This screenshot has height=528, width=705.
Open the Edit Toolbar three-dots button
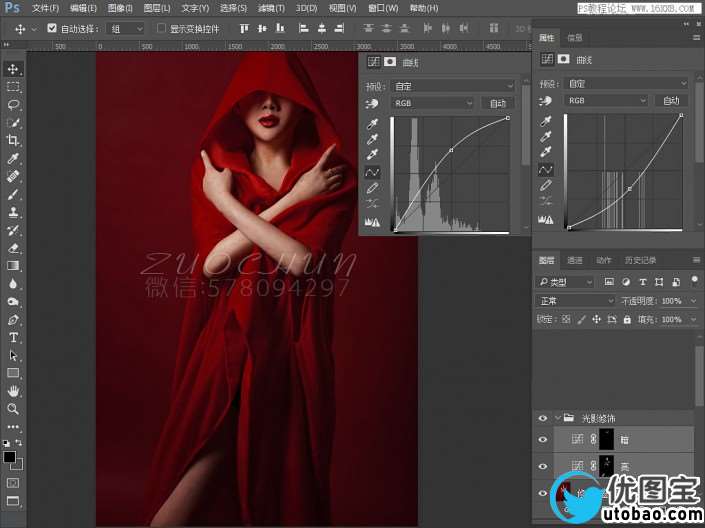click(13, 426)
